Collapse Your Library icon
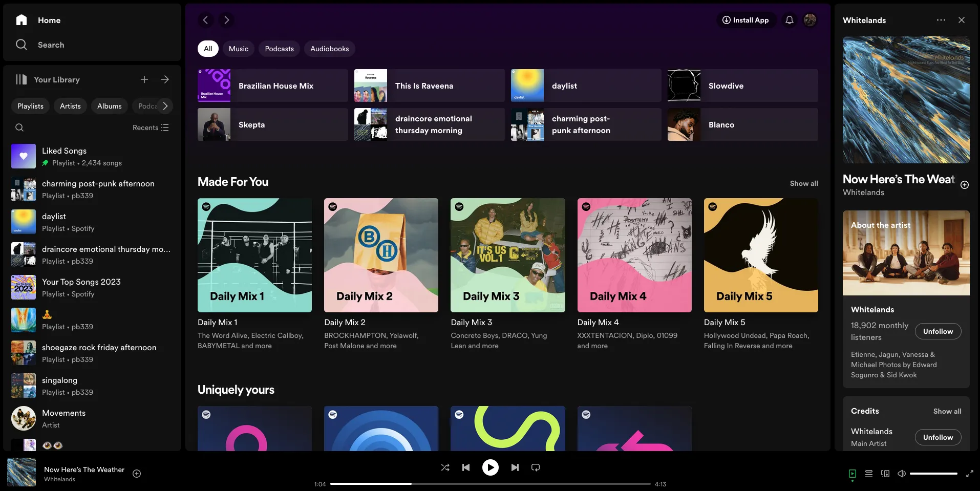The height and width of the screenshot is (491, 980). (21, 79)
